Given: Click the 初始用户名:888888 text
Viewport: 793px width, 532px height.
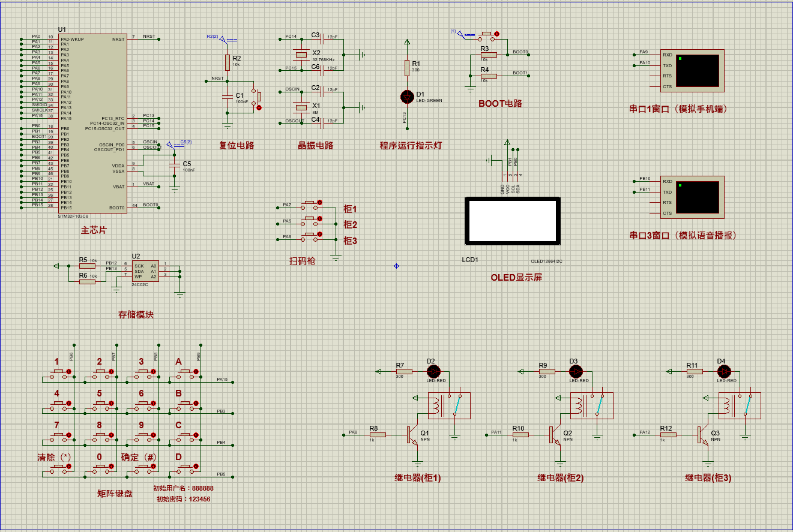Looking at the screenshot, I should (184, 488).
